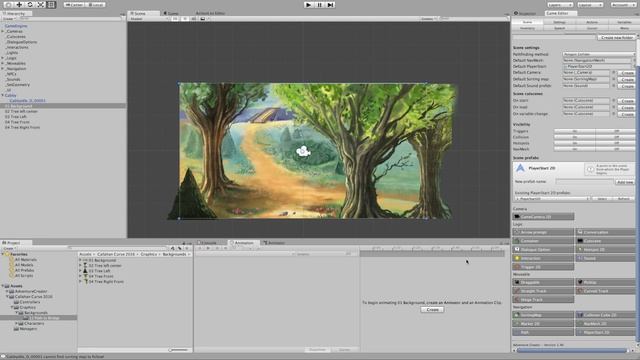The image size is (640, 360).
Task: Click Create next to On start cutscene
Action: coord(627,100)
